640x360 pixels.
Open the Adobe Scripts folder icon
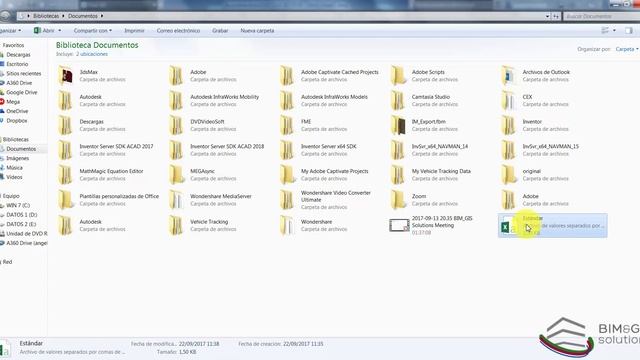click(398, 76)
